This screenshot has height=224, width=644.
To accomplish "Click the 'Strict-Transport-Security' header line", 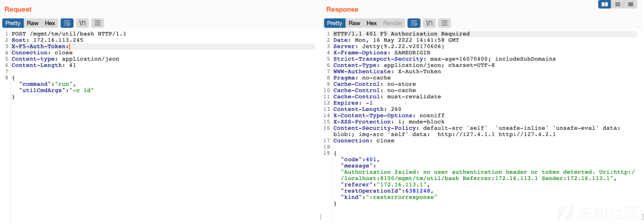I will coord(444,59).
